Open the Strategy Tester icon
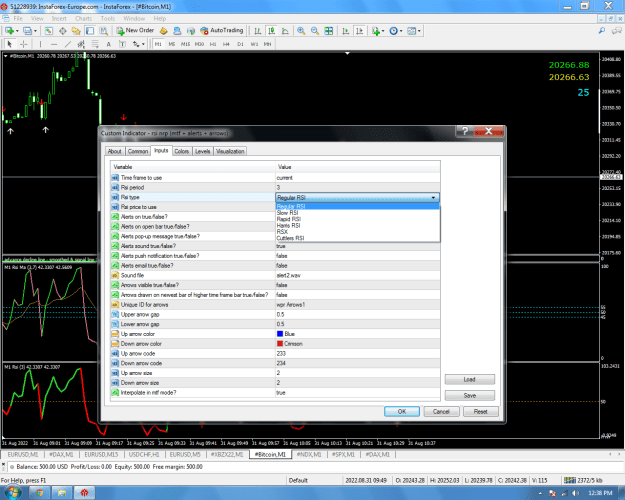The width and height of the screenshot is (625, 500). click(104, 31)
